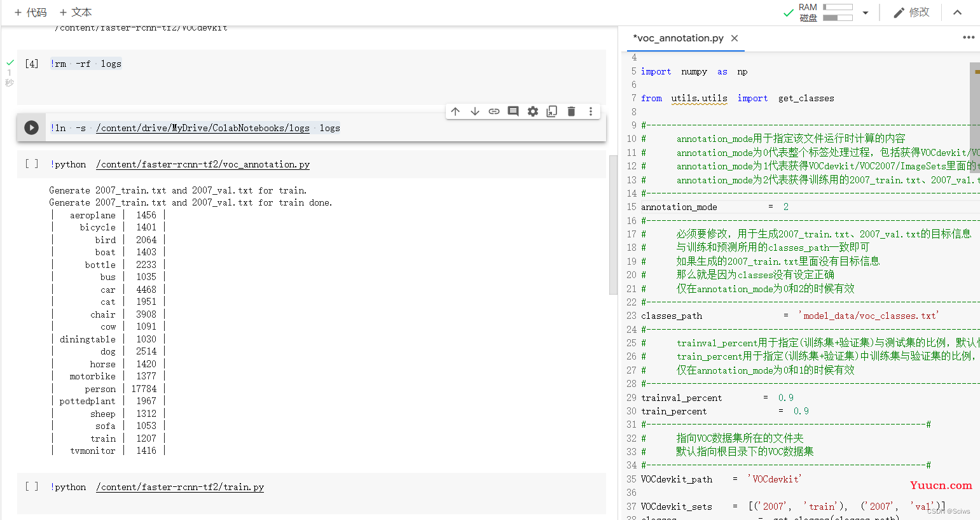Run the voc_annotation.py cell bracket
The height and width of the screenshot is (520, 980).
click(32, 164)
